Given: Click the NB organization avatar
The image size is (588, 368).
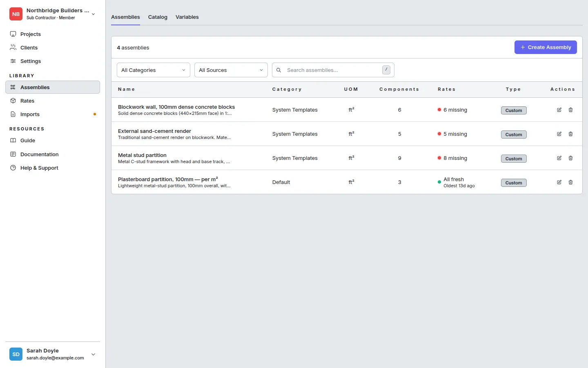Looking at the screenshot, I should pos(16,14).
